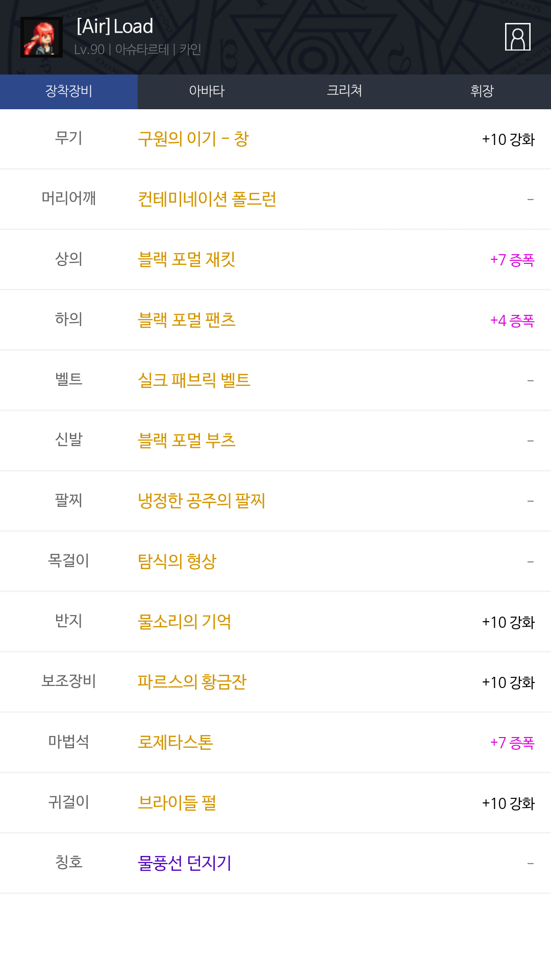View the 브라이들 펄 earring
The width and height of the screenshot is (551, 980).
pyautogui.click(x=177, y=803)
